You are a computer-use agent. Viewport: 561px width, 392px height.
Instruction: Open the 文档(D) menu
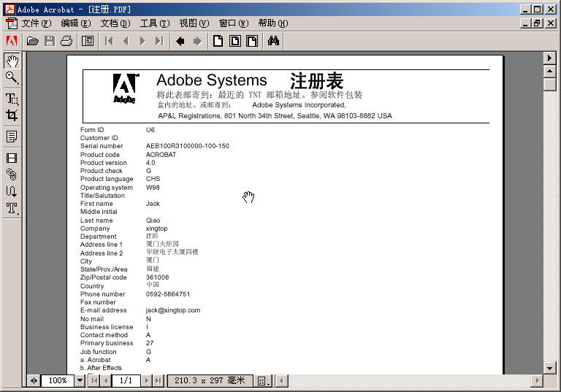(x=115, y=23)
